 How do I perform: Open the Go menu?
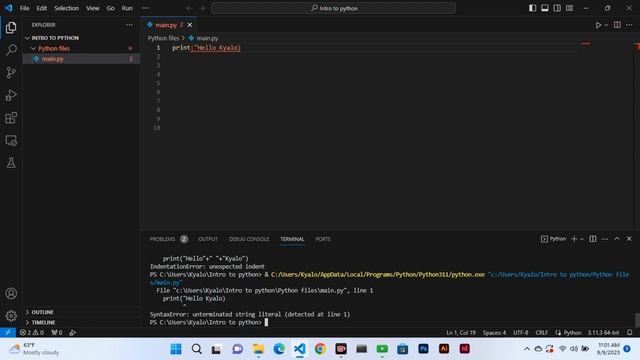click(110, 8)
